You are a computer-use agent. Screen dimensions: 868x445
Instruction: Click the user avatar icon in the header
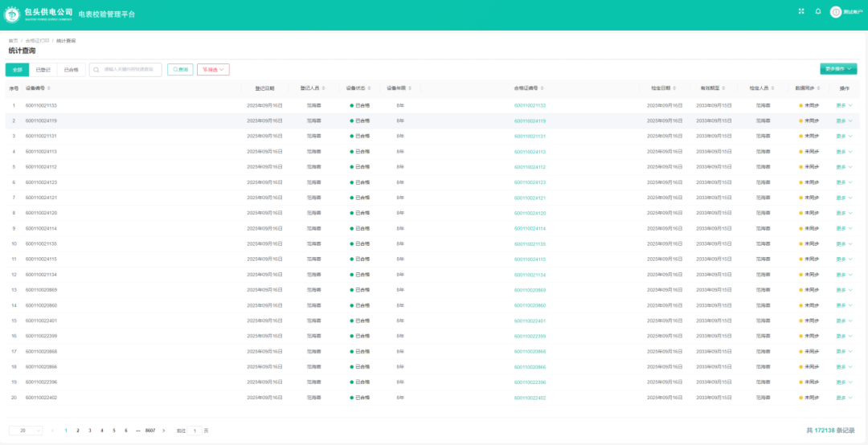click(x=836, y=12)
